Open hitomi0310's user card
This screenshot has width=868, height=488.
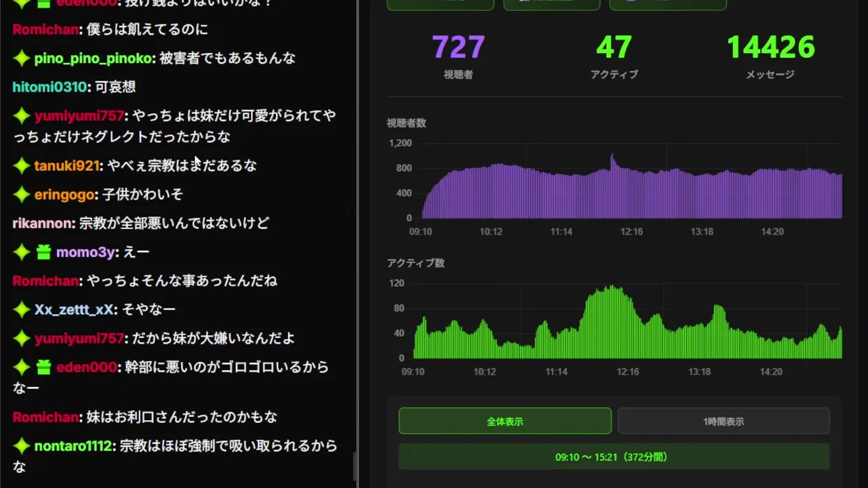coord(50,87)
